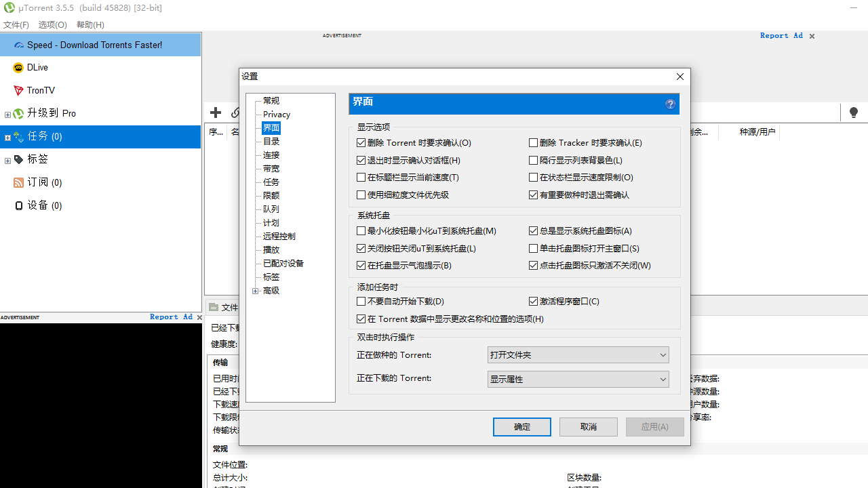Viewport: 868px width, 488px height.
Task: Click the add torrent plus icon
Action: [216, 113]
